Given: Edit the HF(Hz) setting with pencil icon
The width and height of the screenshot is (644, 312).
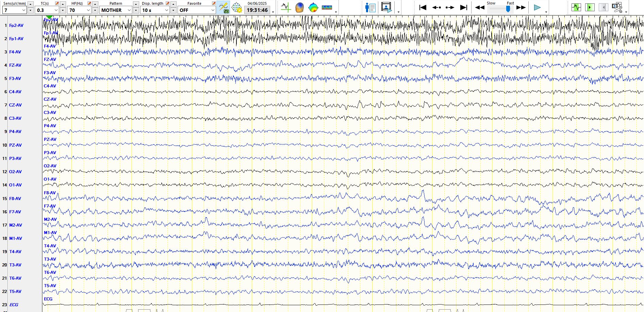Looking at the screenshot, I should pyautogui.click(x=89, y=3).
